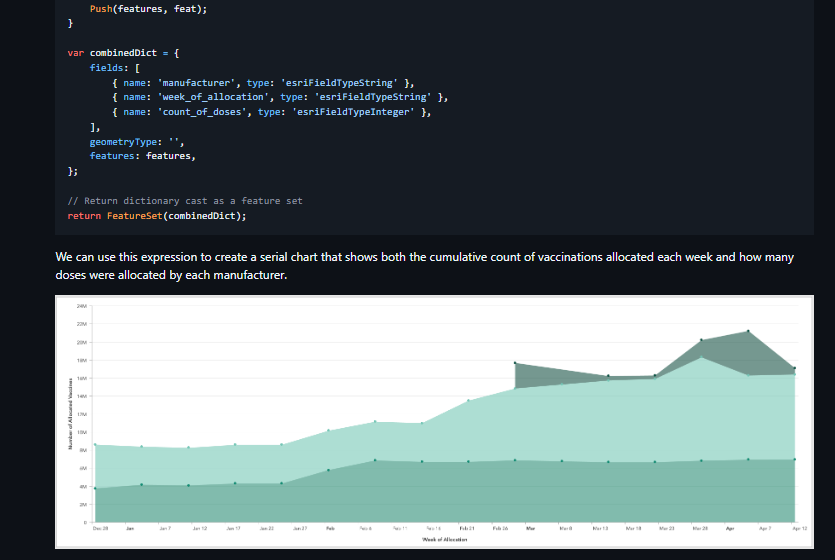Click the first dark series point at Feb 26

pyautogui.click(x=515, y=363)
